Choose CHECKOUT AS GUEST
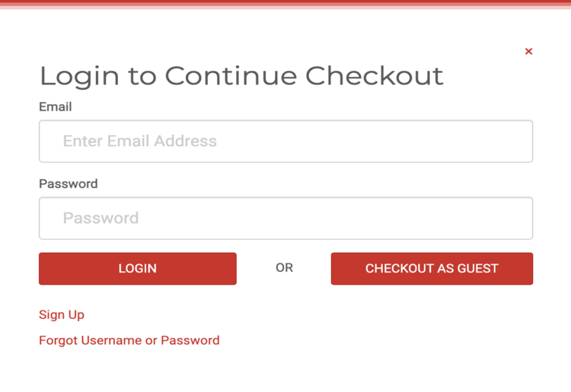The height and width of the screenshot is (392, 571). [x=432, y=269]
